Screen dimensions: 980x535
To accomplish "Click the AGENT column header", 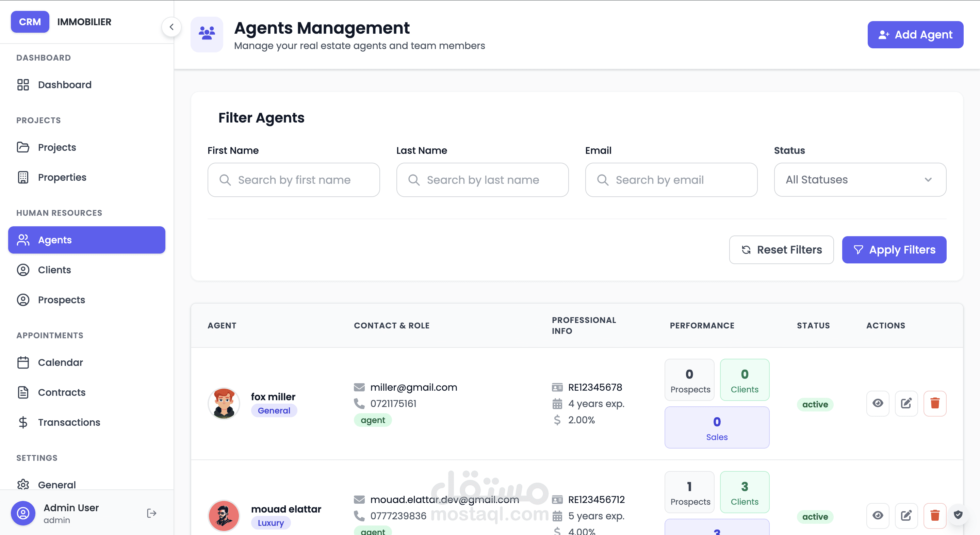I will tap(222, 326).
